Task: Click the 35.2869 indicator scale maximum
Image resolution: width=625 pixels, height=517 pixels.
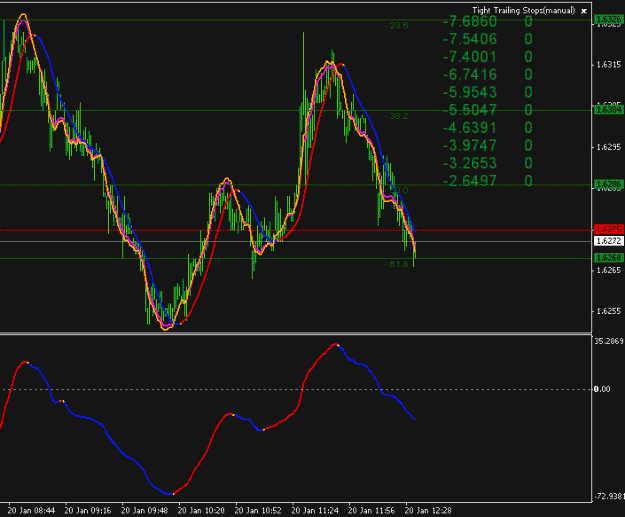Action: (609, 341)
